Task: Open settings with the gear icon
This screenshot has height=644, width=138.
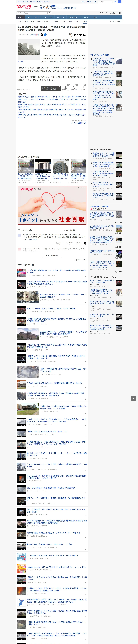Action: [120, 13]
